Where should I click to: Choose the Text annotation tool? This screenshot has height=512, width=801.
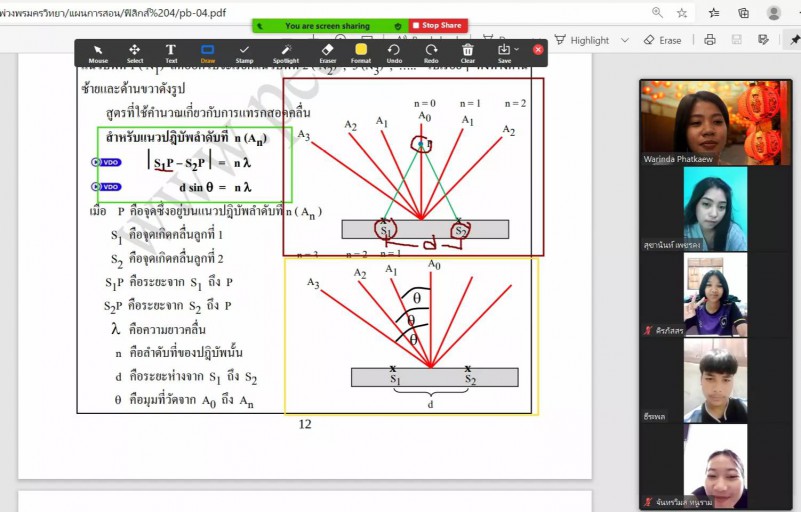pyautogui.click(x=171, y=53)
